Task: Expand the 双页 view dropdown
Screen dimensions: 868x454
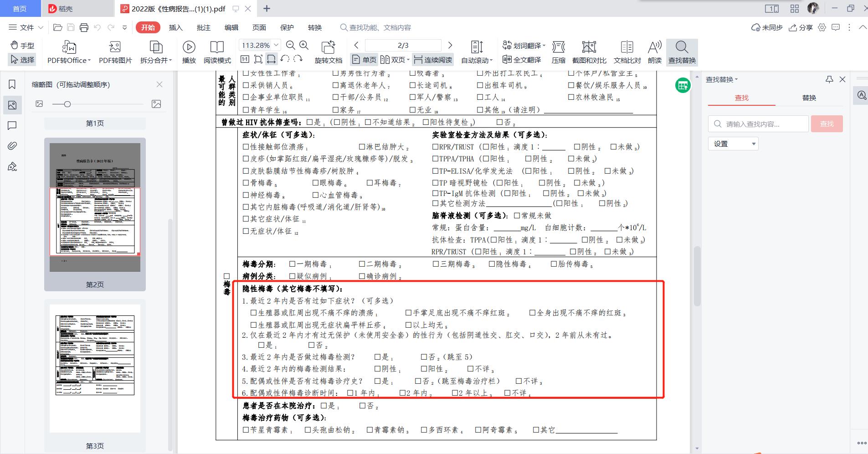Action: pyautogui.click(x=407, y=60)
